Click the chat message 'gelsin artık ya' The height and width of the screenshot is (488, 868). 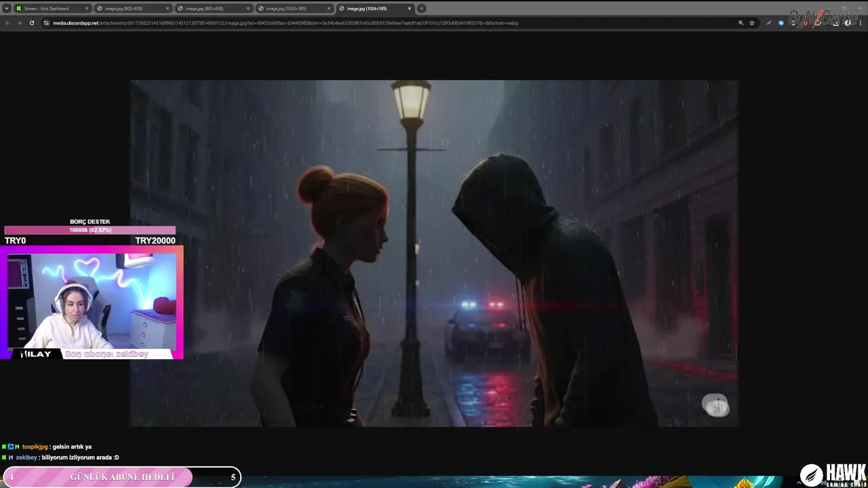[72, 447]
